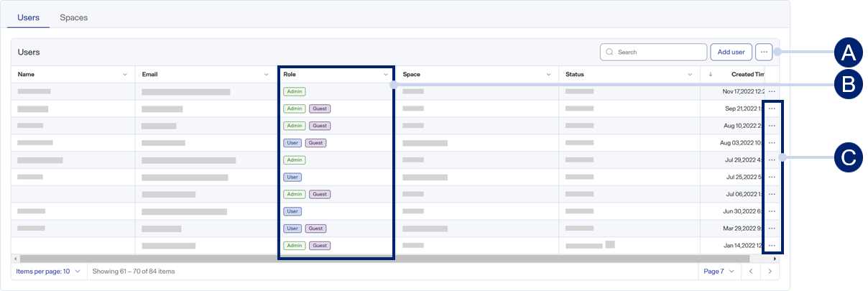Click the Email column header label

click(149, 75)
